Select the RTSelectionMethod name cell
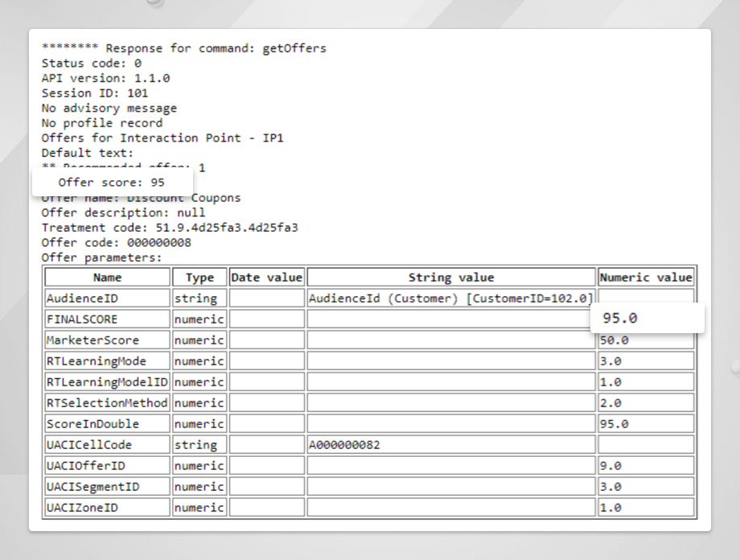The image size is (740, 560). tap(107, 403)
